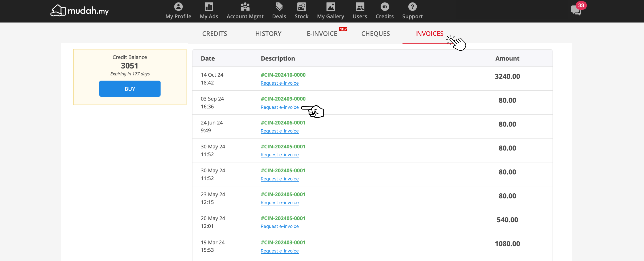
Task: Click the My Ads chart icon
Action: (x=209, y=7)
